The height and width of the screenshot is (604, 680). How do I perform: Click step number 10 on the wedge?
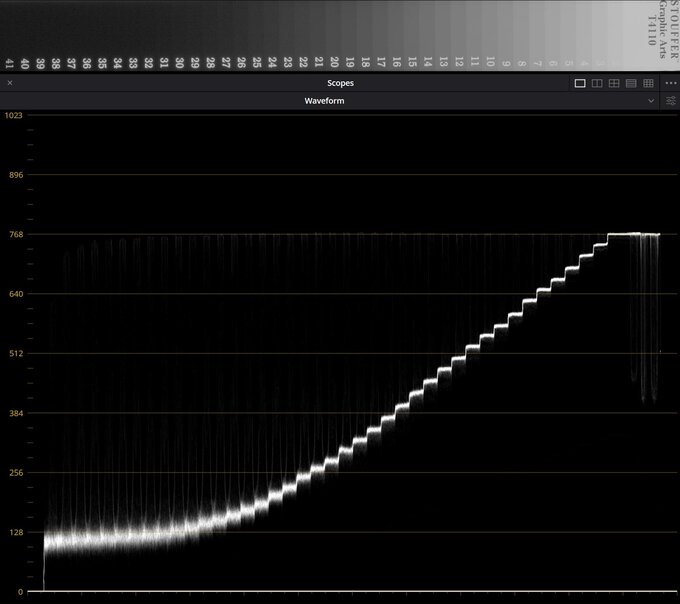[x=490, y=62]
